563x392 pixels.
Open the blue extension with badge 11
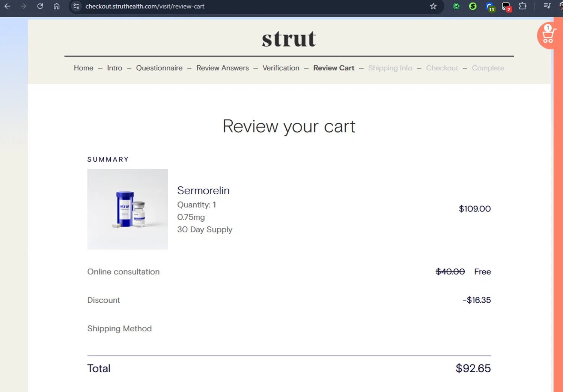pyautogui.click(x=490, y=7)
